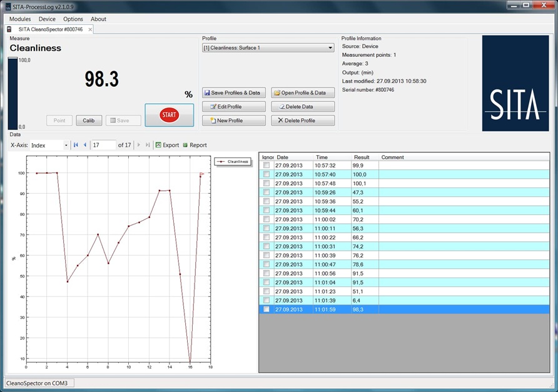Open the Report from the data toolbar
This screenshot has height=392, width=558.
tap(195, 145)
